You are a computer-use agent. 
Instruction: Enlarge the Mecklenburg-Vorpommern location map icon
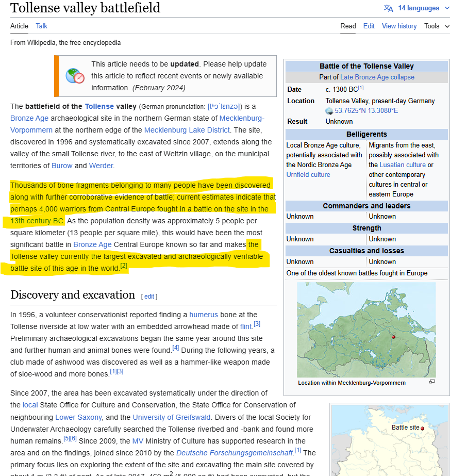pos(432,382)
